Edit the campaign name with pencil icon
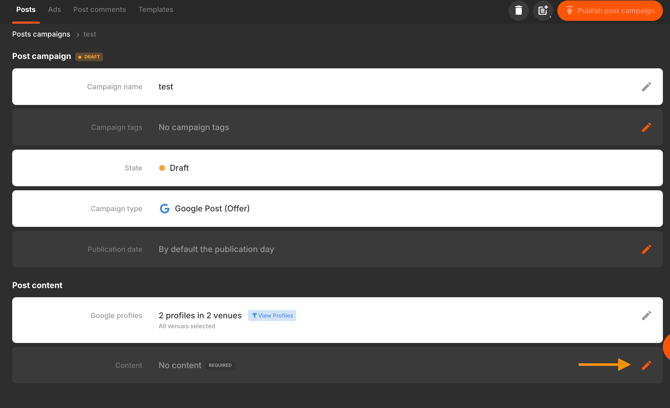This screenshot has height=408, width=670. (646, 87)
